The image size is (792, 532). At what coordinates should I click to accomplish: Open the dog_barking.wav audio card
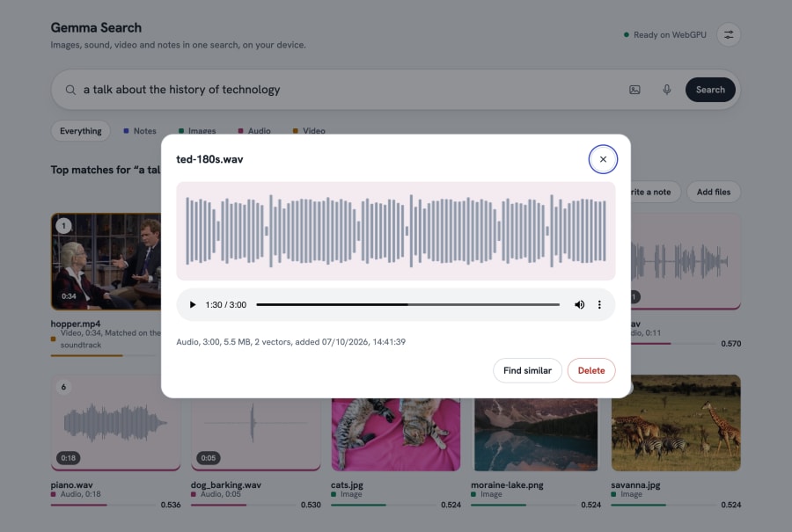click(255, 434)
